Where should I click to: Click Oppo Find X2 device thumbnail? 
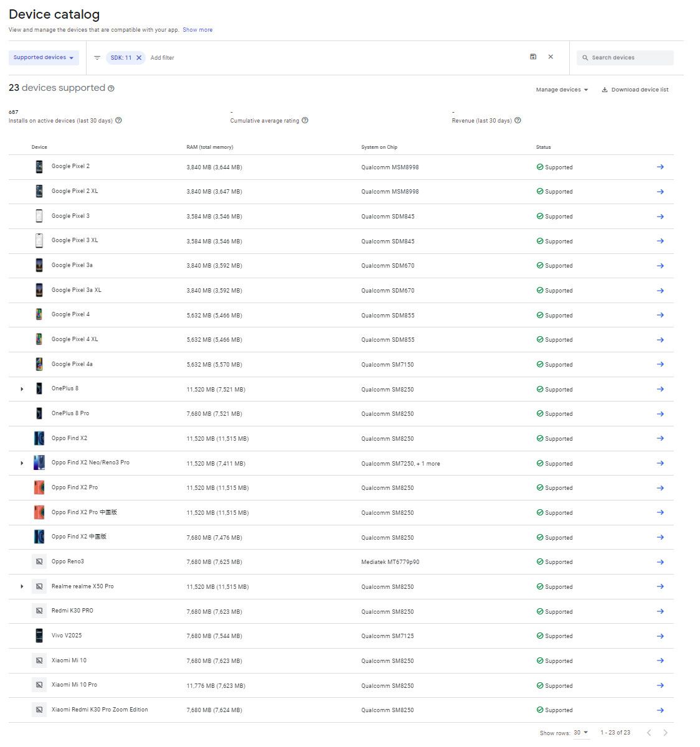[x=39, y=438]
